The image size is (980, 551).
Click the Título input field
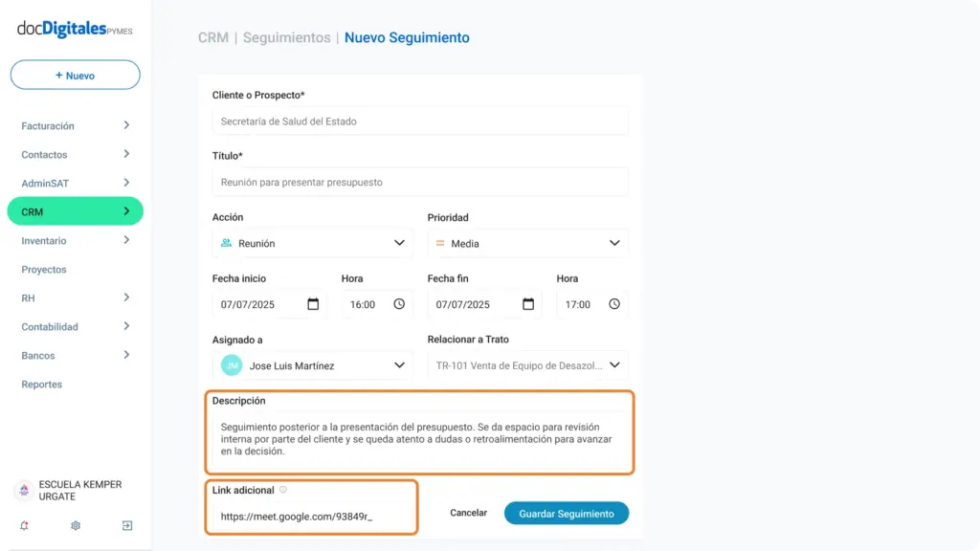tap(420, 182)
